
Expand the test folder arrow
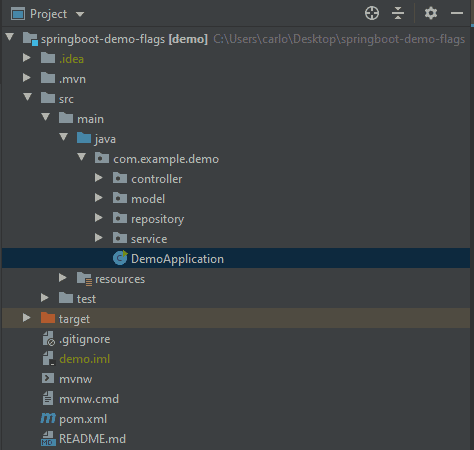pos(45,298)
